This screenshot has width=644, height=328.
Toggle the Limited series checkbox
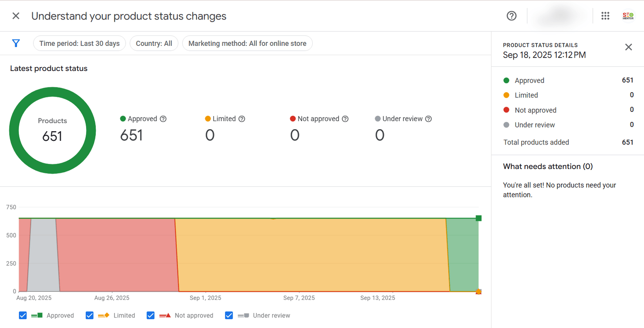[x=90, y=316]
